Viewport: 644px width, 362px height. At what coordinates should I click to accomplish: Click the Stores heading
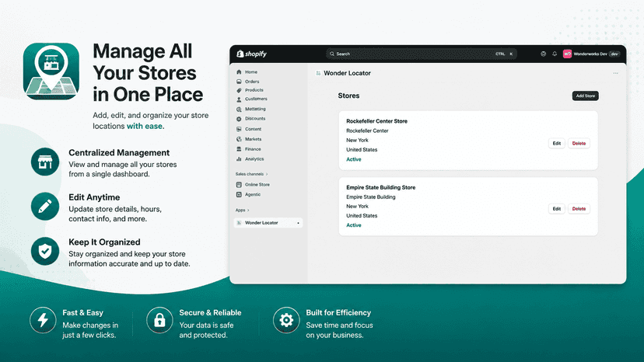(348, 96)
